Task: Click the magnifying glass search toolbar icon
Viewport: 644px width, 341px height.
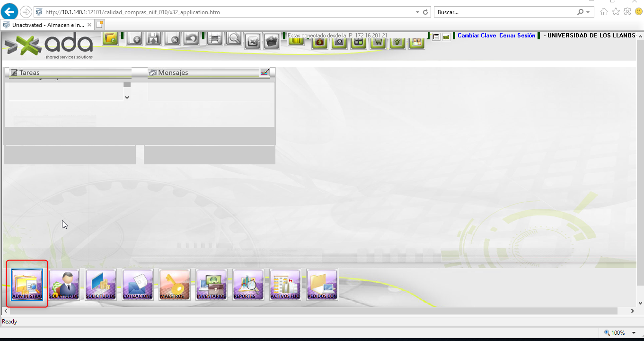Action: click(x=234, y=38)
